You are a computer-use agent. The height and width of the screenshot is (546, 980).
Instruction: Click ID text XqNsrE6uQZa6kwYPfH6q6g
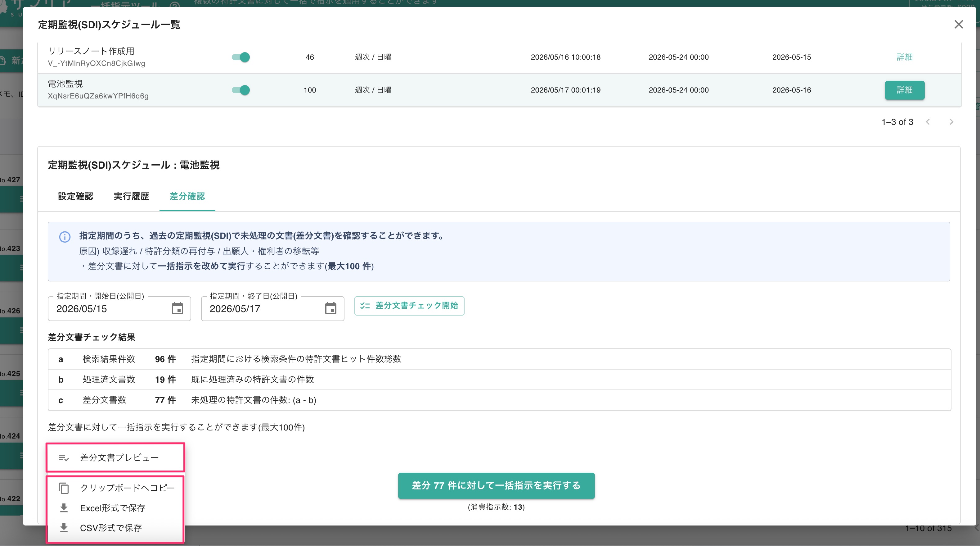tap(98, 96)
